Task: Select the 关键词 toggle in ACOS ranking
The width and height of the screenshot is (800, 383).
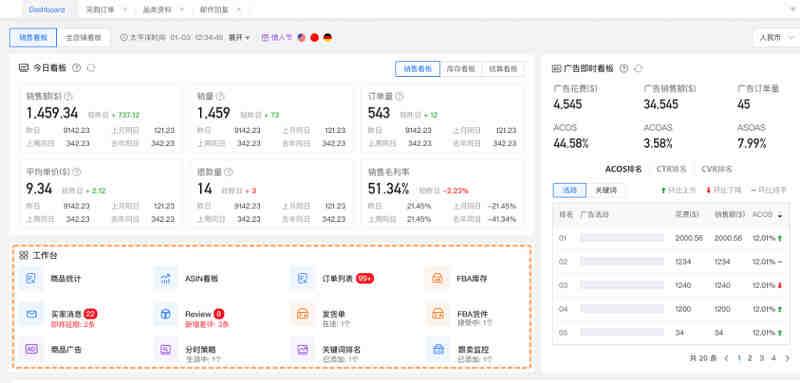Action: [x=606, y=190]
